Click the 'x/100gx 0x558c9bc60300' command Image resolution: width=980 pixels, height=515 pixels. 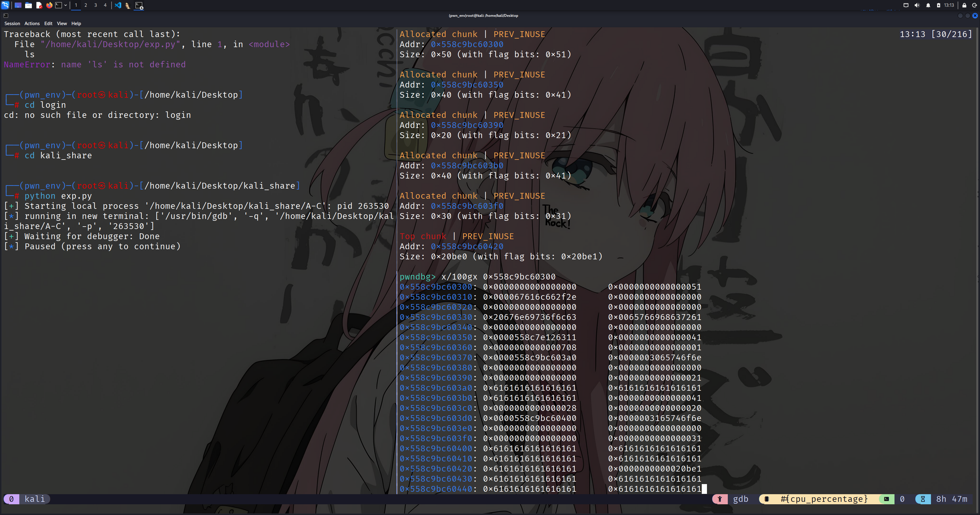(x=498, y=277)
